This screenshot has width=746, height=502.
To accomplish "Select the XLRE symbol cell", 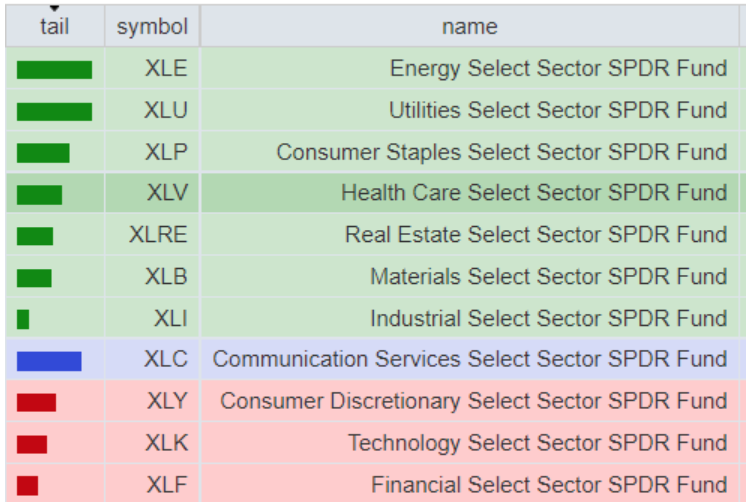I will point(158,234).
